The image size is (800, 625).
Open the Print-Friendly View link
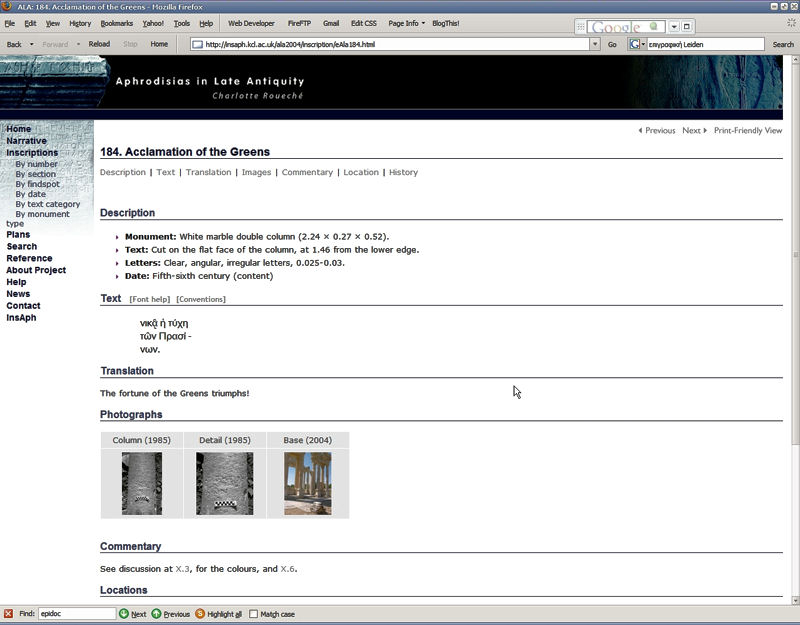(x=747, y=131)
